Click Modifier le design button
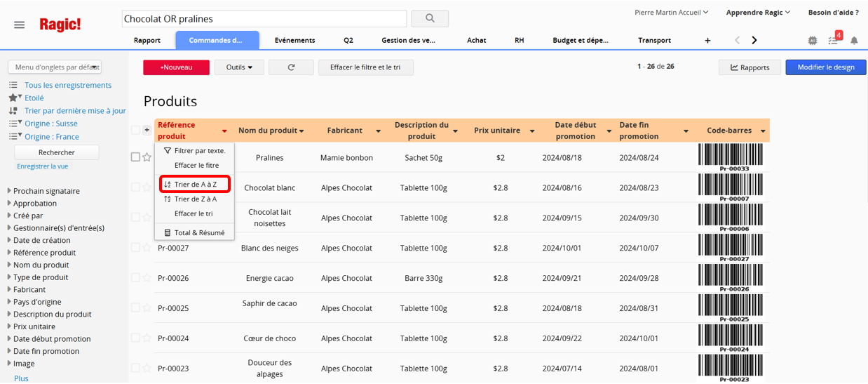The width and height of the screenshot is (868, 384). pyautogui.click(x=825, y=67)
